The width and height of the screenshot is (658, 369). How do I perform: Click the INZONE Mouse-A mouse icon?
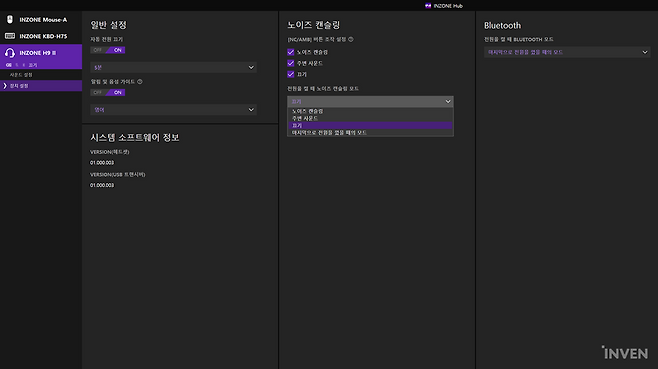tap(10, 19)
